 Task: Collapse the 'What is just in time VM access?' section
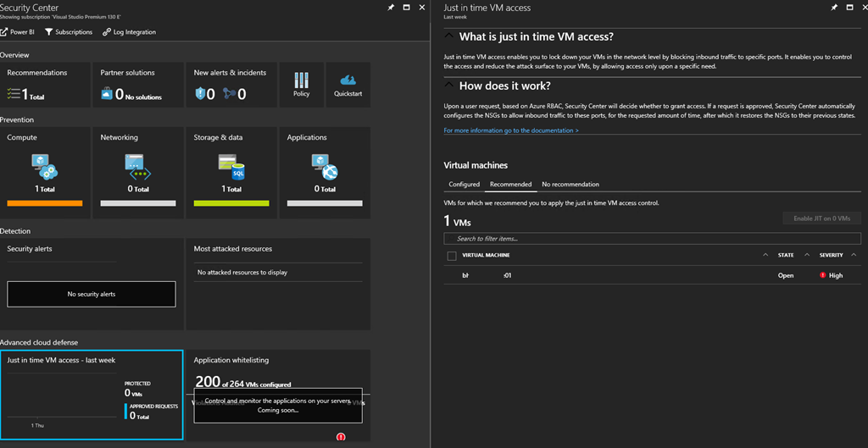449,37
